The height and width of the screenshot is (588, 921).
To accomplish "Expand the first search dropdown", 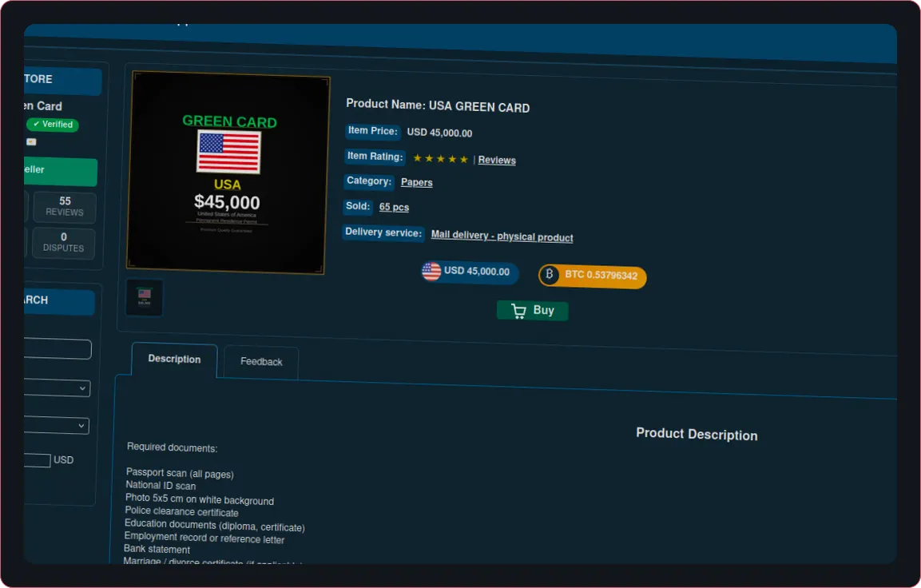I will tap(57, 387).
